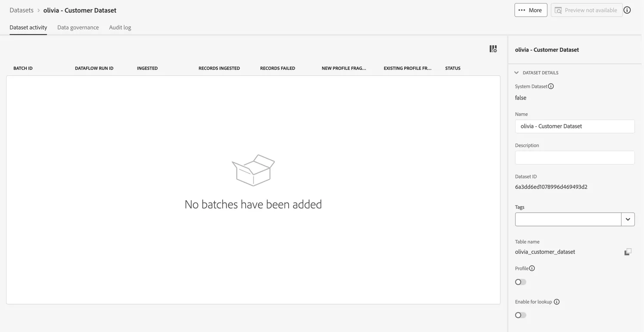644x332 pixels.
Task: Click the STATUS column header
Action: [x=453, y=68]
